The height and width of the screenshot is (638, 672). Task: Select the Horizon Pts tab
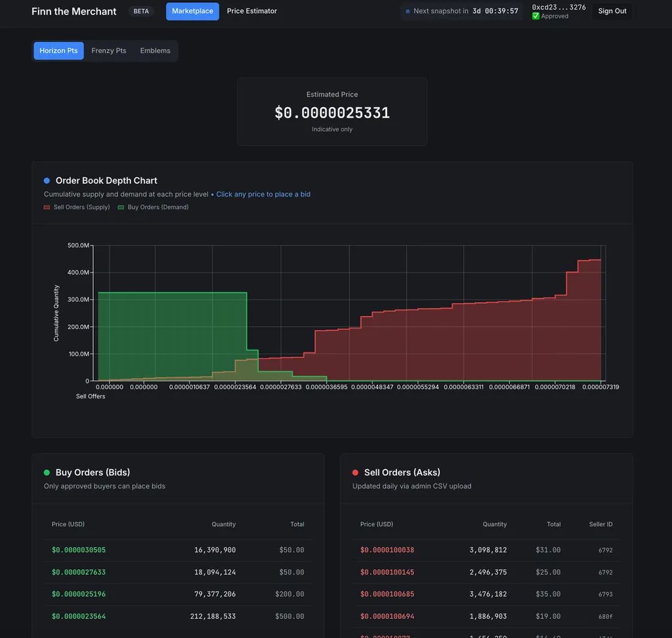click(x=58, y=51)
